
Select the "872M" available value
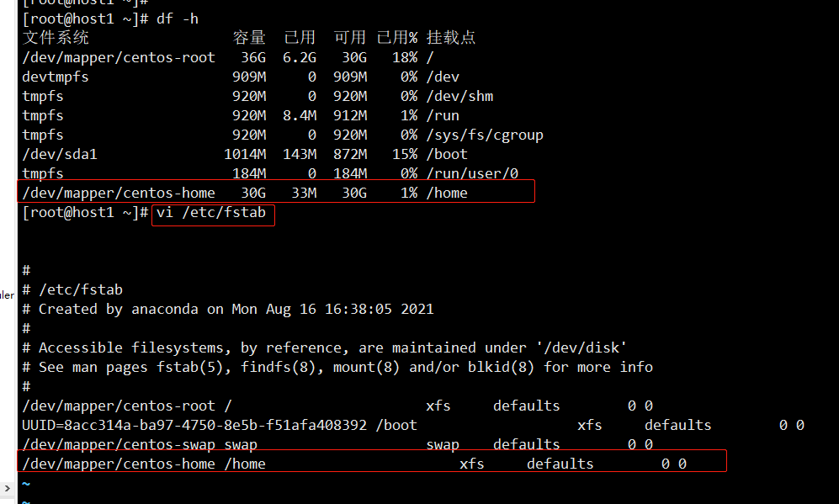pos(350,154)
